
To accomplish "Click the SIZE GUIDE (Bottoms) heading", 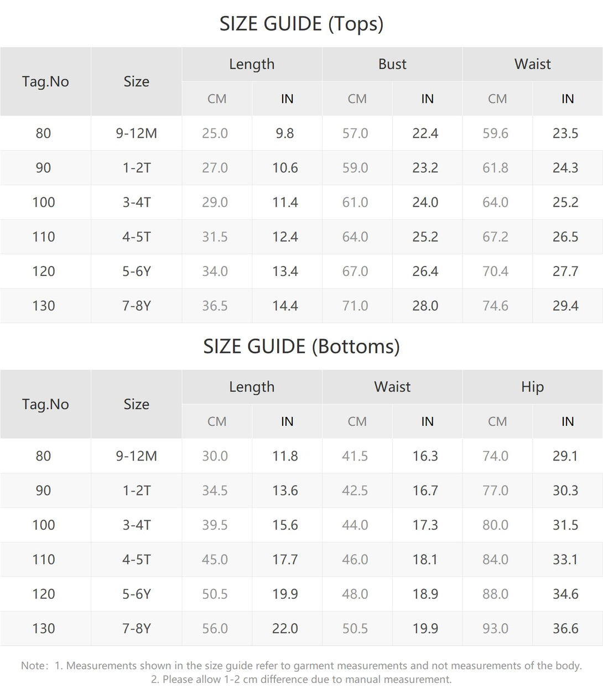I will (x=301, y=347).
